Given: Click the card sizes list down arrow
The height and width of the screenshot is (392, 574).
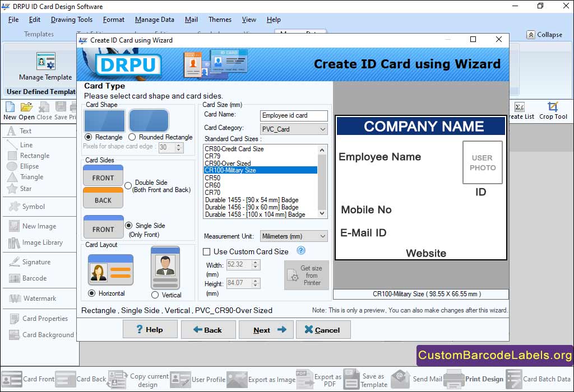Looking at the screenshot, I should (322, 213).
